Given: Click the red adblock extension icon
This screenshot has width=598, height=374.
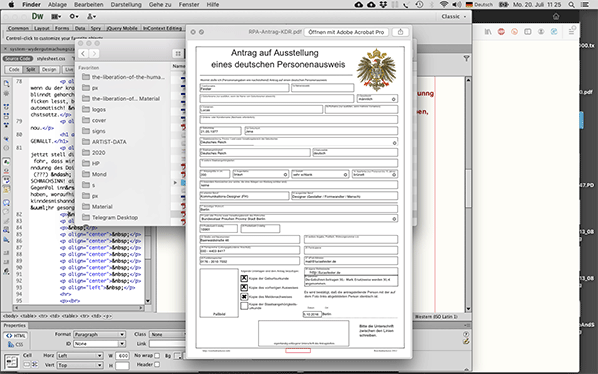Looking at the screenshot, I should [501, 32].
